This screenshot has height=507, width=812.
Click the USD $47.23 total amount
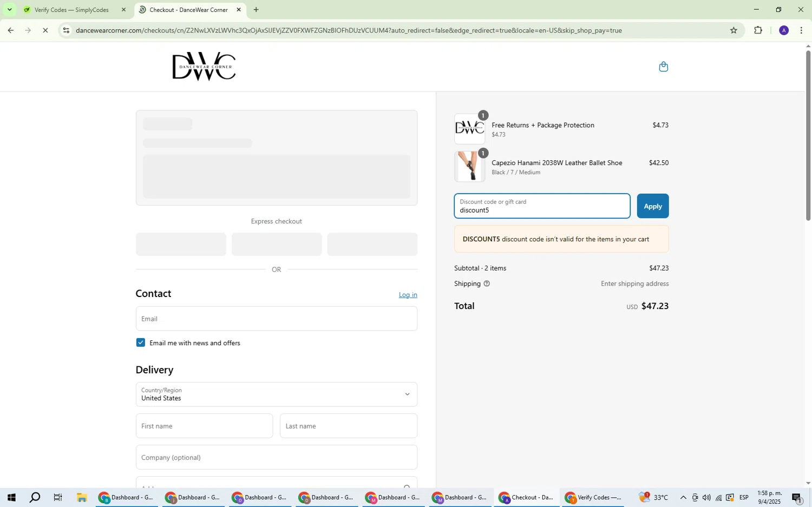click(647, 306)
